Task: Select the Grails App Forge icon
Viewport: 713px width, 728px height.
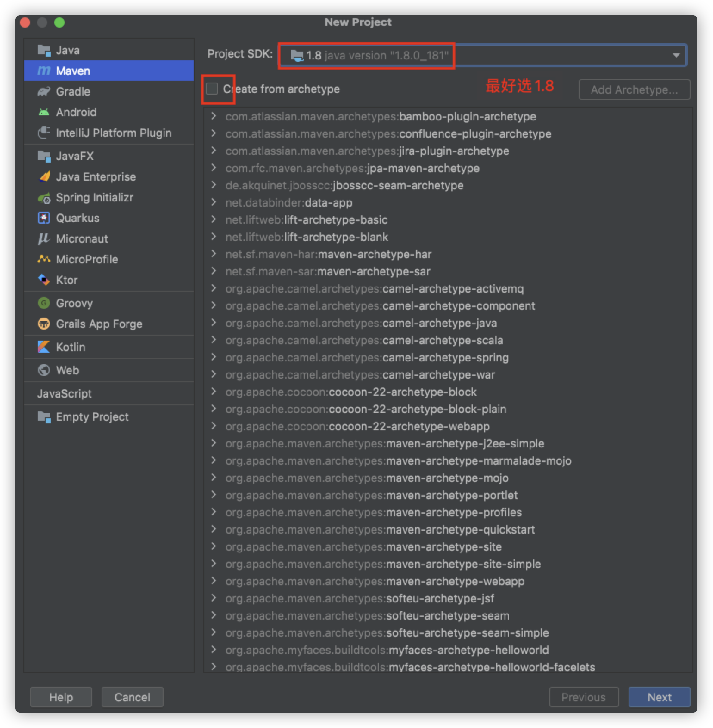Action: tap(44, 324)
